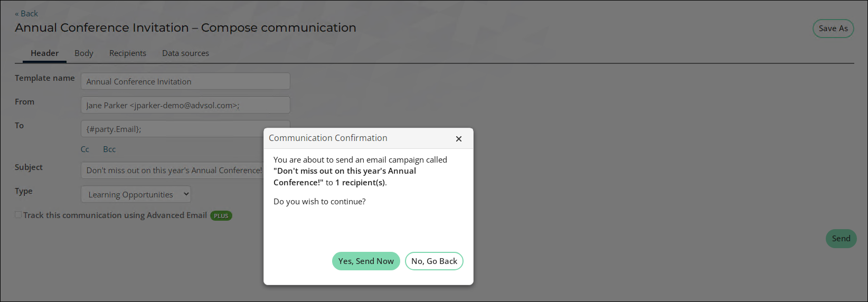Click the PLUS badge icon
The height and width of the screenshot is (302, 868).
221,215
